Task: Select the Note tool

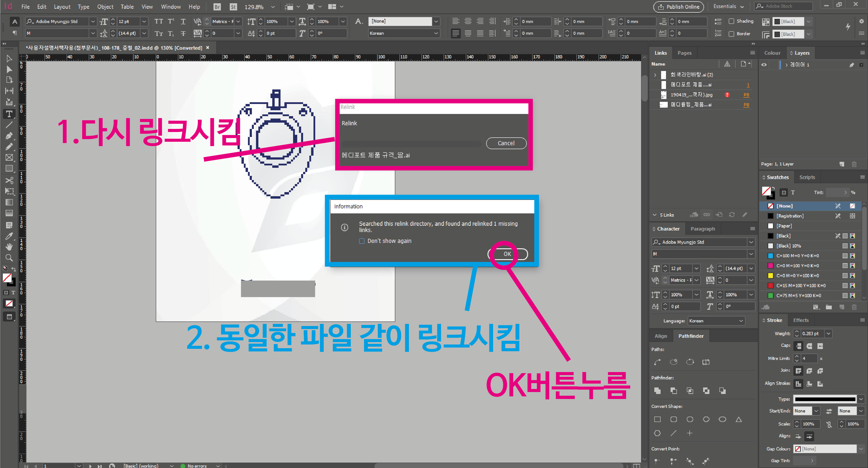Action: pyautogui.click(x=9, y=225)
